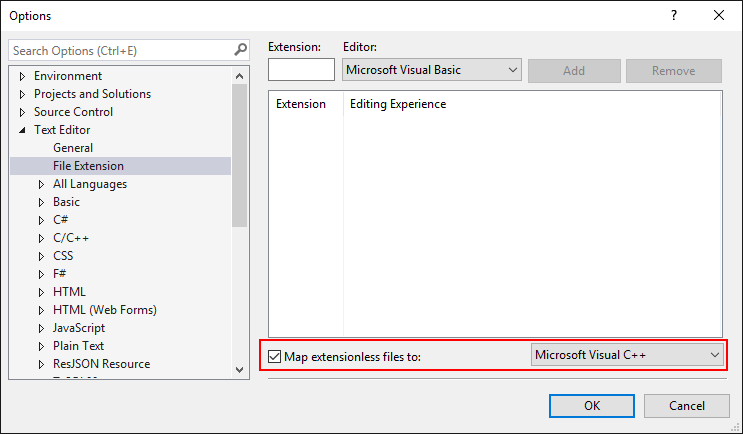This screenshot has height=434, width=743.
Task: Focus the Search Options box
Action: coord(120,50)
